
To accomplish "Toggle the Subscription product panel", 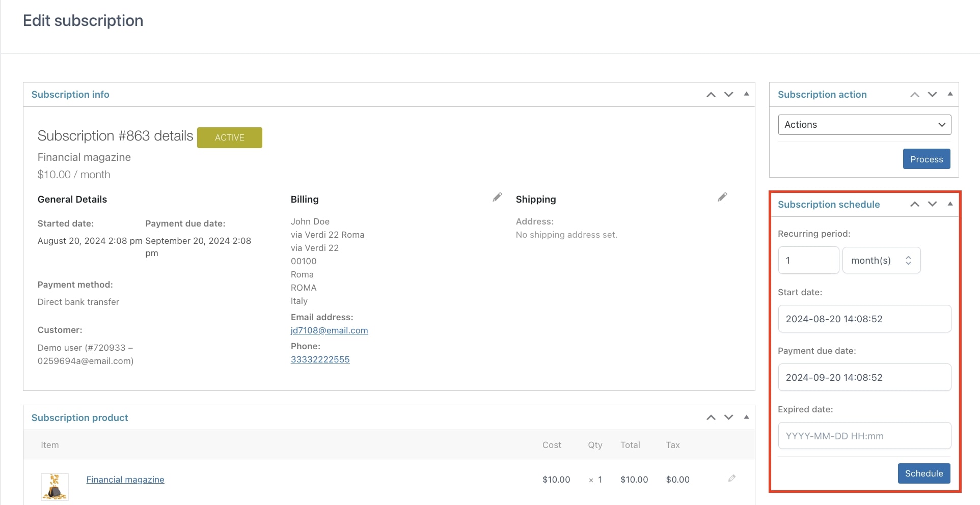I will [746, 417].
